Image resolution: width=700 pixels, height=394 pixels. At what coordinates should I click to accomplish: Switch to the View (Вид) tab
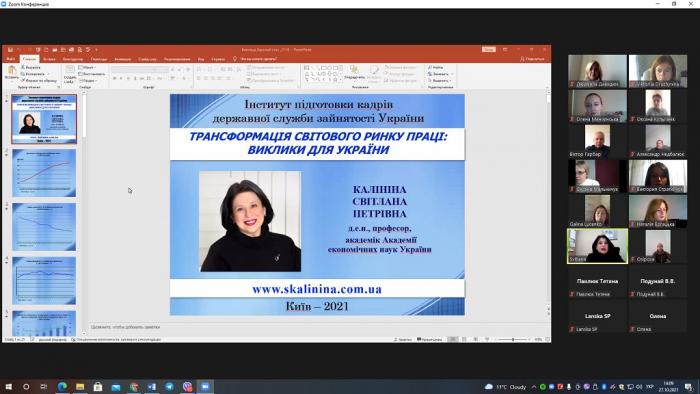coord(201,59)
